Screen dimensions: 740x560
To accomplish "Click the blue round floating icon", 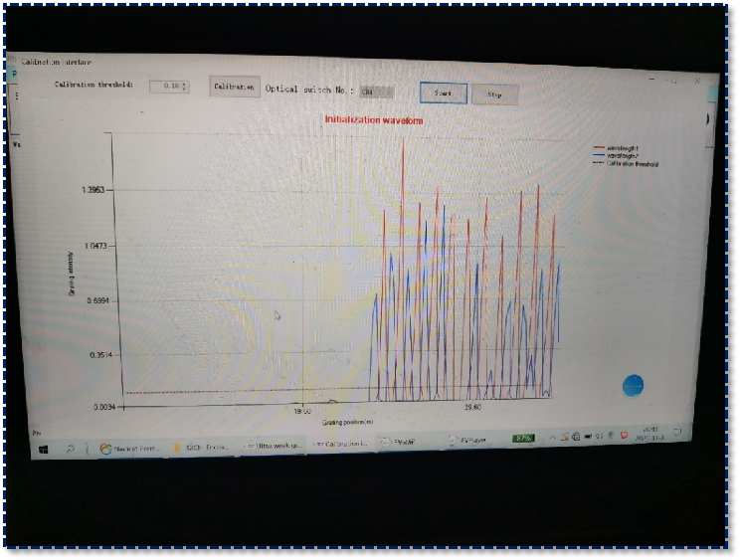I will pyautogui.click(x=634, y=386).
